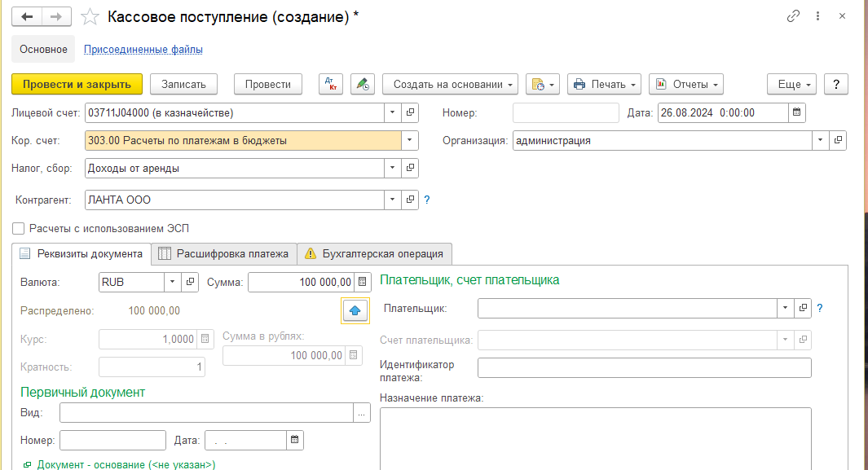Image resolution: width=868 pixels, height=470 pixels.
Task: Open calculator for Курс field
Action: 205,339
